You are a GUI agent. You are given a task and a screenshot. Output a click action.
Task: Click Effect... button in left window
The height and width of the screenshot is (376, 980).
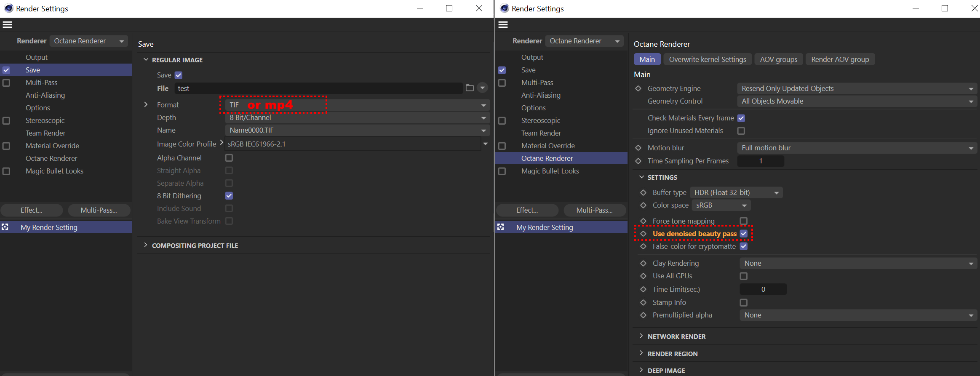coord(32,210)
